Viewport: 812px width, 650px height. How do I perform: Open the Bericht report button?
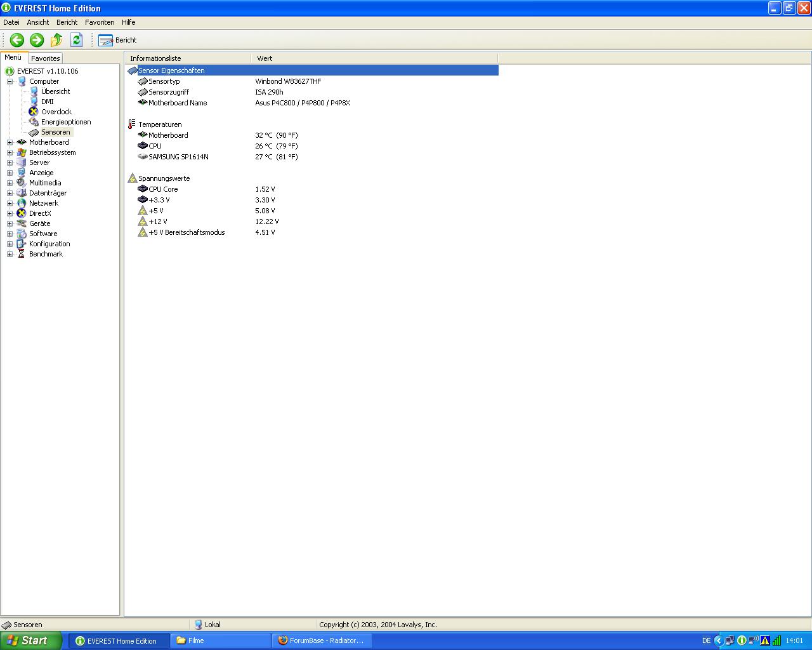118,40
